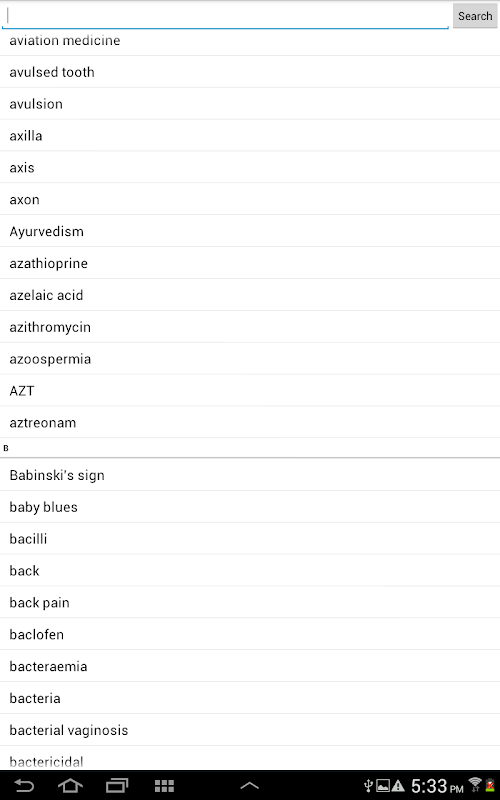Expand the bottom bar up-arrow handle
This screenshot has height=800, width=500.
(x=249, y=786)
